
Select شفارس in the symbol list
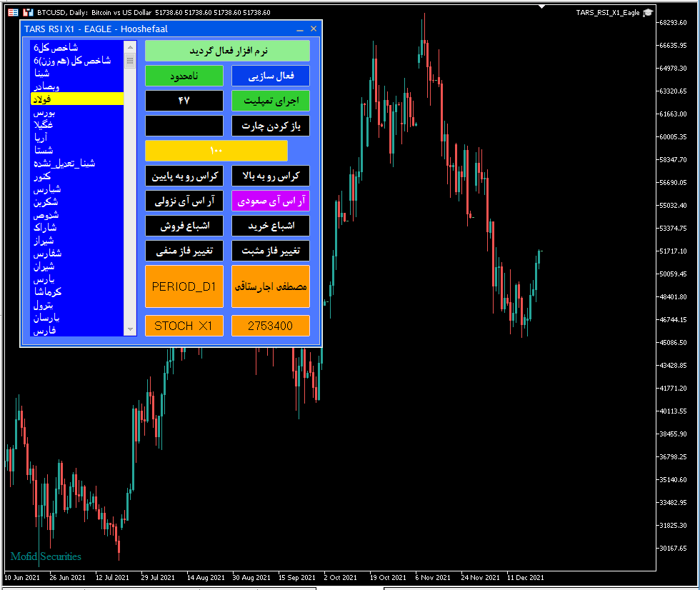(77, 254)
